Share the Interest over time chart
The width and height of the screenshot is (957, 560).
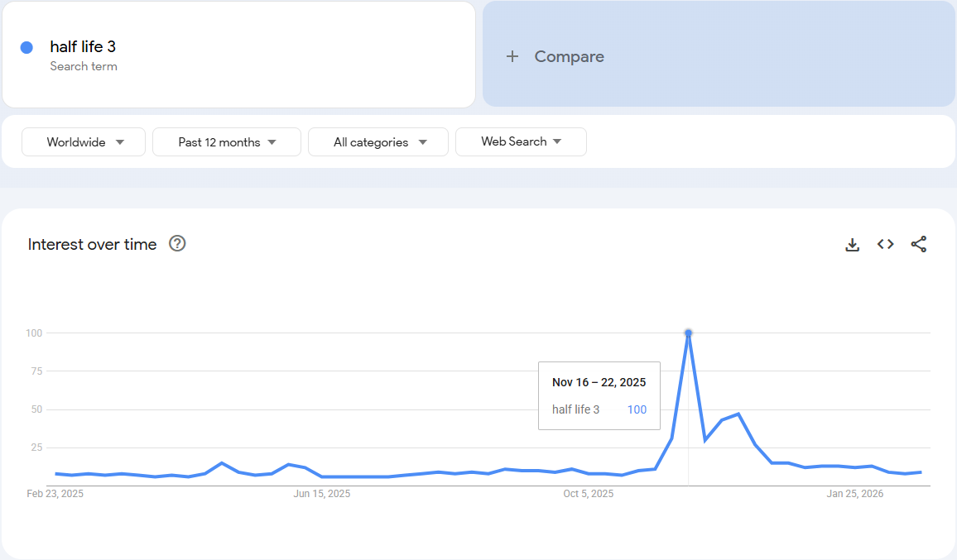point(919,244)
